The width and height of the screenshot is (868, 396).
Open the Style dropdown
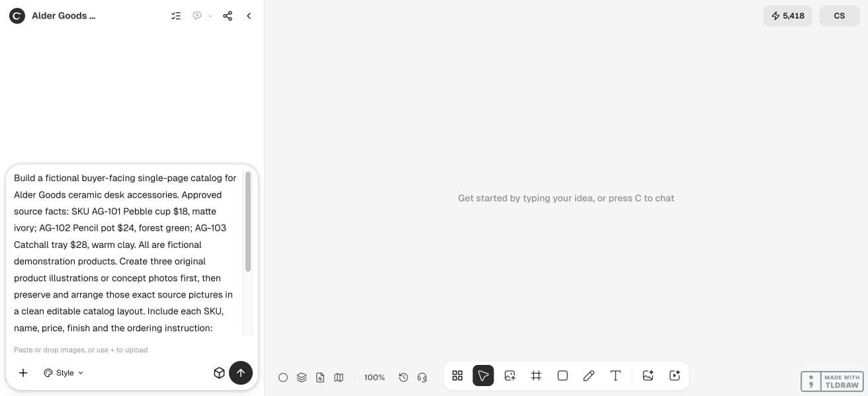[x=64, y=373]
